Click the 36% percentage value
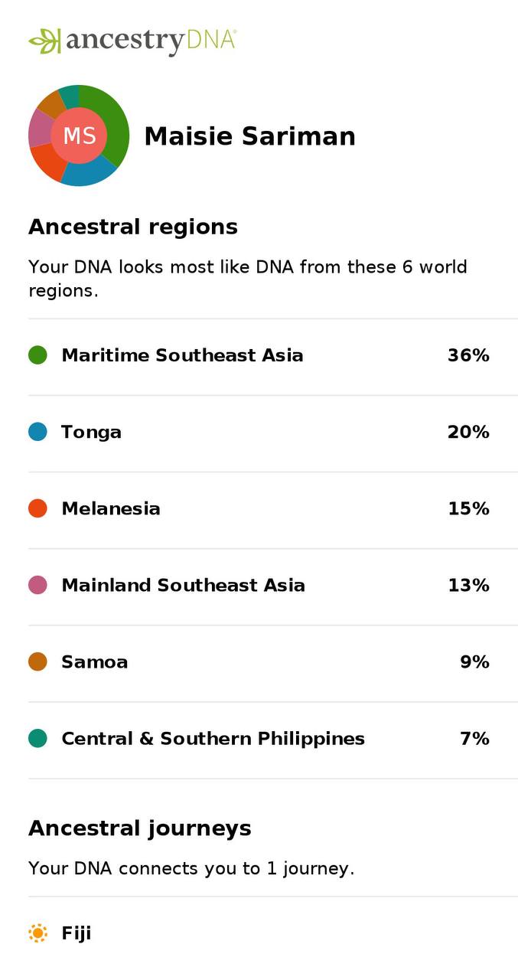Image resolution: width=518 pixels, height=980 pixels. coord(468,355)
